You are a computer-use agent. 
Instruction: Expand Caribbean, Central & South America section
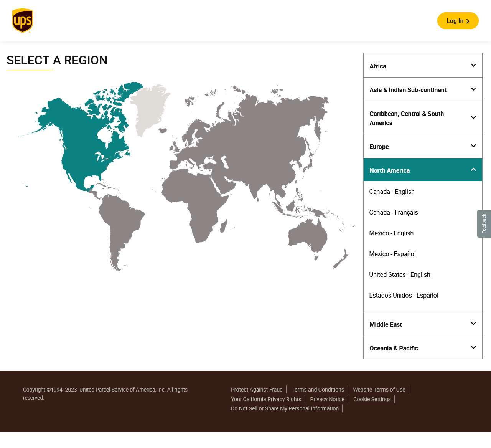pos(423,118)
